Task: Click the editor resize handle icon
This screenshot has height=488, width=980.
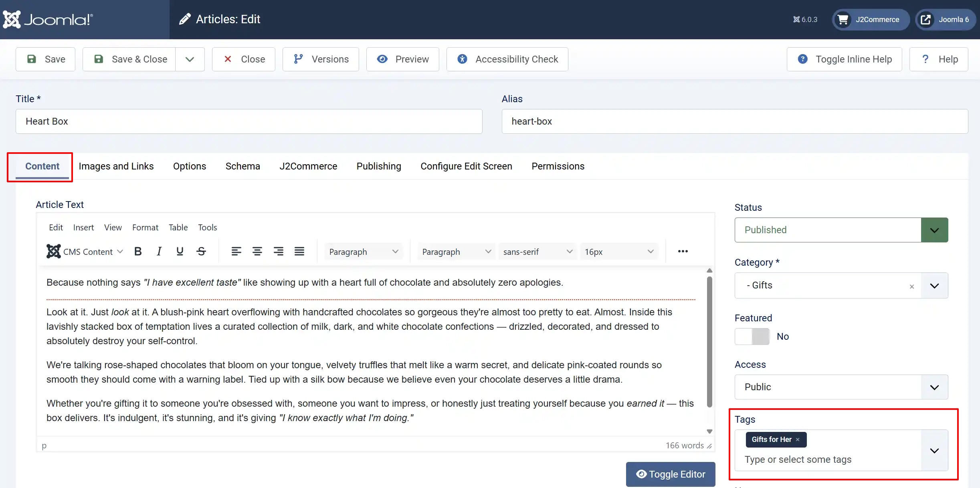Action: (709, 446)
